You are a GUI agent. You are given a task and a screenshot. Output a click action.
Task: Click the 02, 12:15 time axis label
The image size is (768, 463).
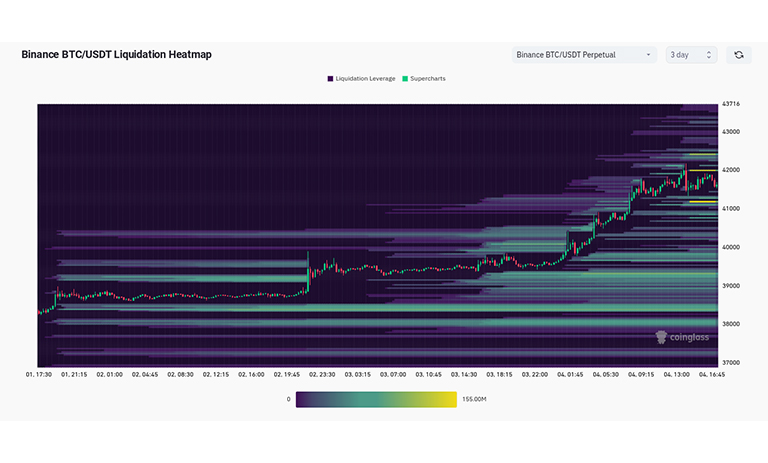pyautogui.click(x=216, y=374)
